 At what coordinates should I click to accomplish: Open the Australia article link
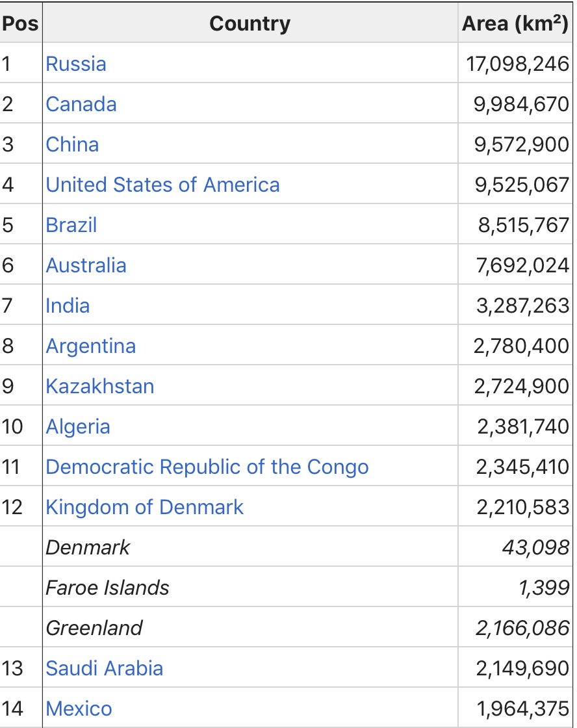[86, 266]
